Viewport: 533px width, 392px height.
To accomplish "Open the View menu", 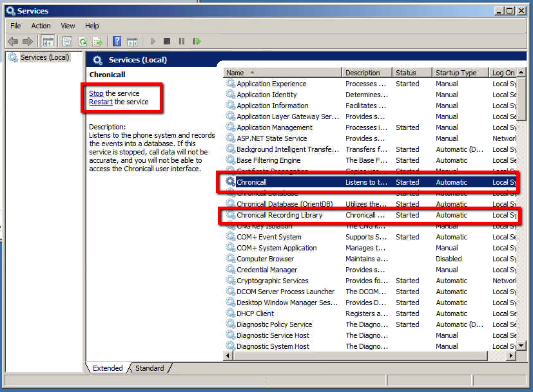I will (68, 26).
